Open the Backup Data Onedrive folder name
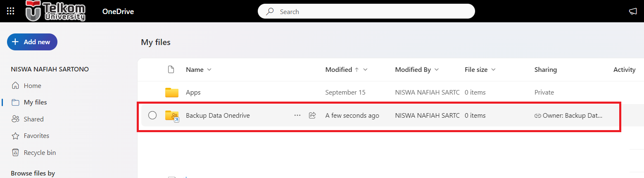The height and width of the screenshot is (178, 644). coord(218,116)
